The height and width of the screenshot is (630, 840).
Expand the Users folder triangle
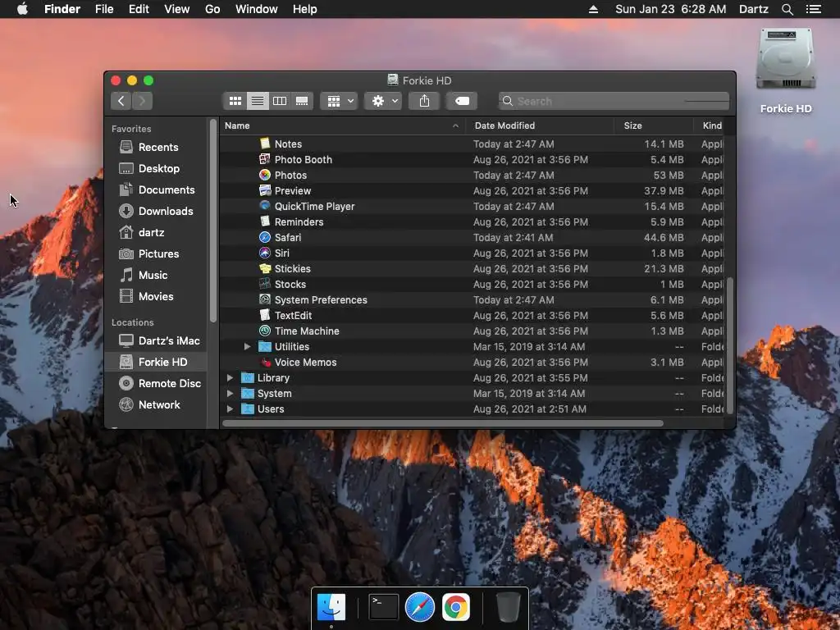click(230, 409)
